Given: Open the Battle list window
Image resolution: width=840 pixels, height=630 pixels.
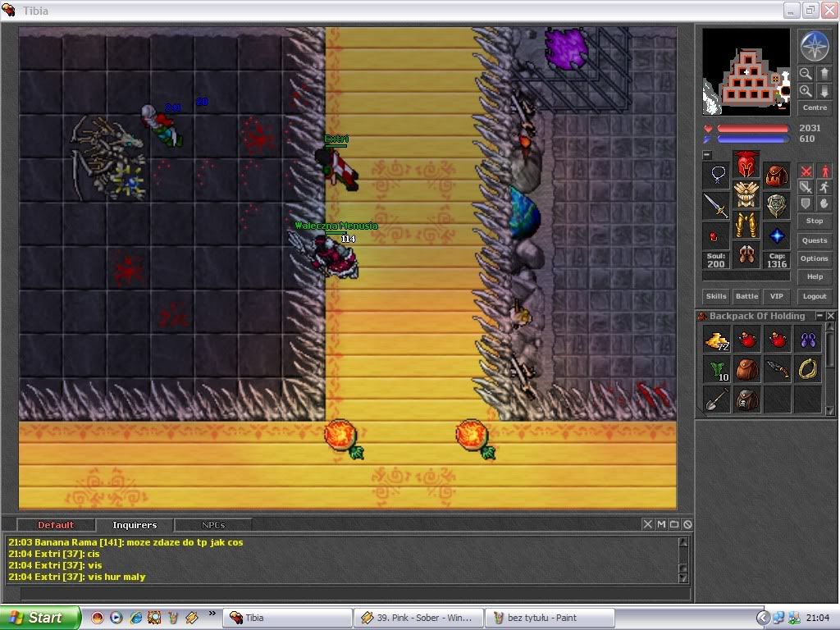Looking at the screenshot, I should click(746, 296).
